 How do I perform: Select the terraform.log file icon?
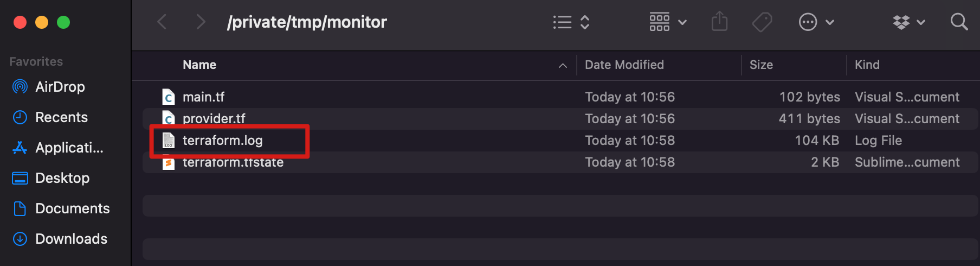tap(169, 141)
